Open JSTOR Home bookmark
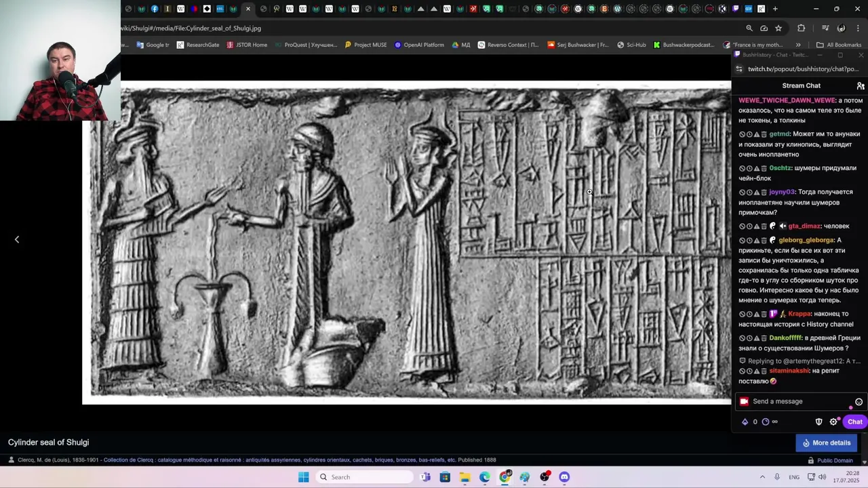868x488 pixels. click(x=247, y=45)
